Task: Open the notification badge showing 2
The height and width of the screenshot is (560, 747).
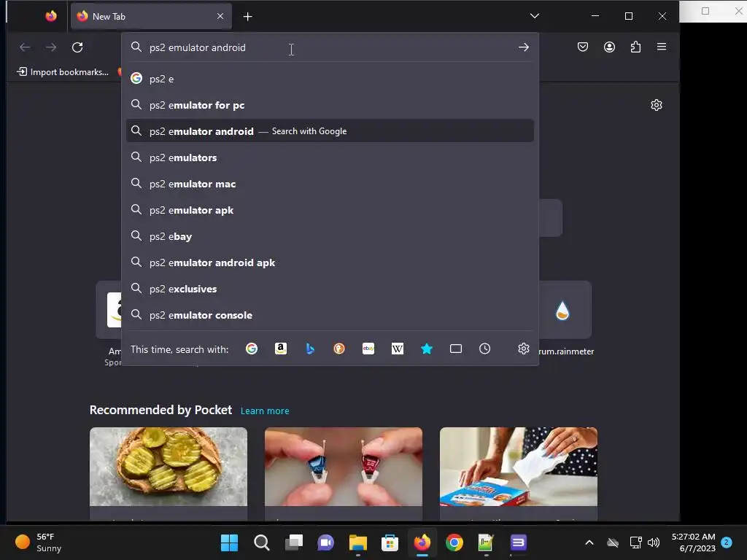Action: pos(727,542)
